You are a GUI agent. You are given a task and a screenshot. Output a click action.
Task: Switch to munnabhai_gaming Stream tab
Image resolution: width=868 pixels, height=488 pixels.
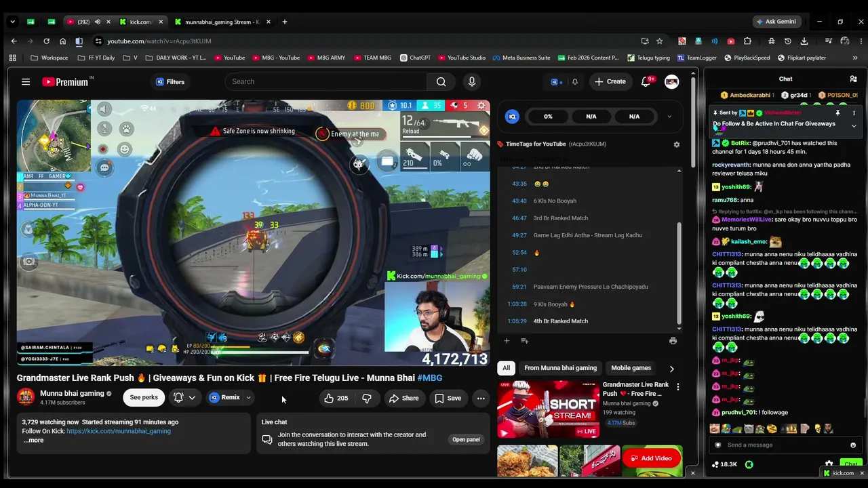(222, 22)
